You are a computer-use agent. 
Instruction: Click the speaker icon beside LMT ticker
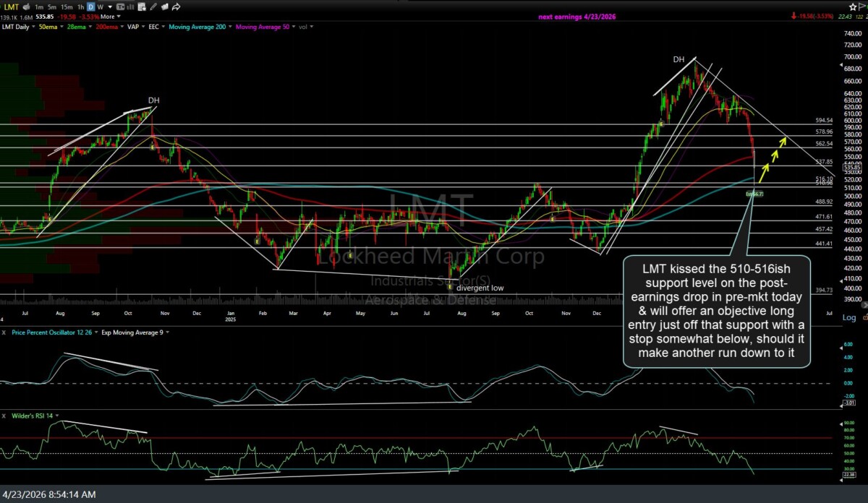(x=27, y=7)
